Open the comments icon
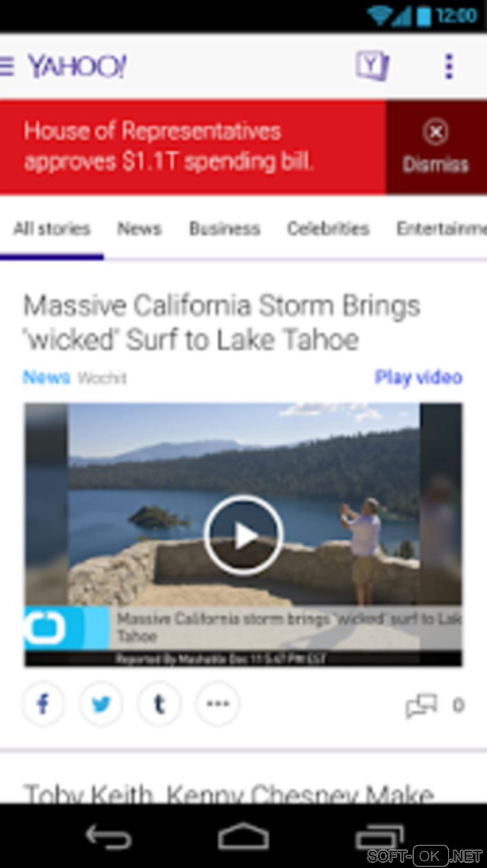Image resolution: width=487 pixels, height=868 pixels. [421, 706]
